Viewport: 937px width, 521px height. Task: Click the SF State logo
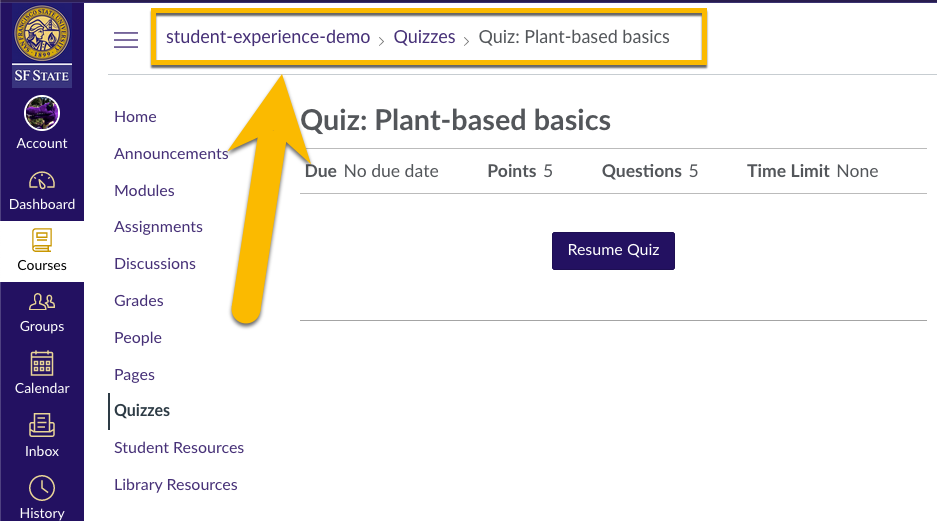pyautogui.click(x=42, y=46)
